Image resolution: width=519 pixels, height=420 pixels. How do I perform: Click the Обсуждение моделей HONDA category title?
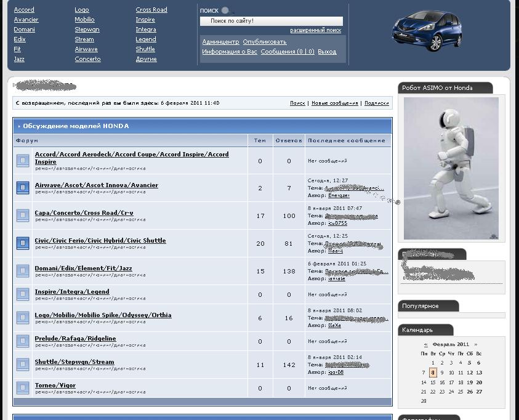coord(76,126)
